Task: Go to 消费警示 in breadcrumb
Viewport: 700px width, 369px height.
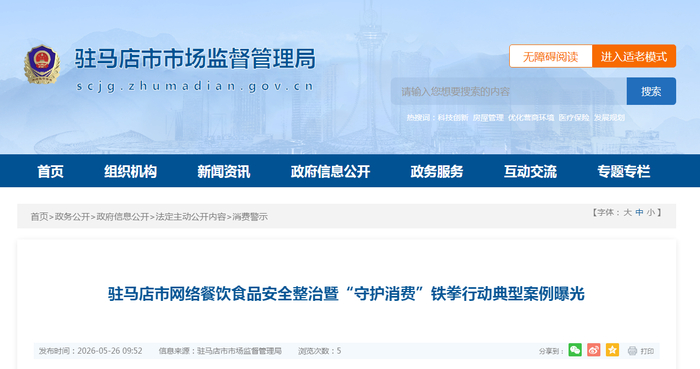Action: pos(250,217)
